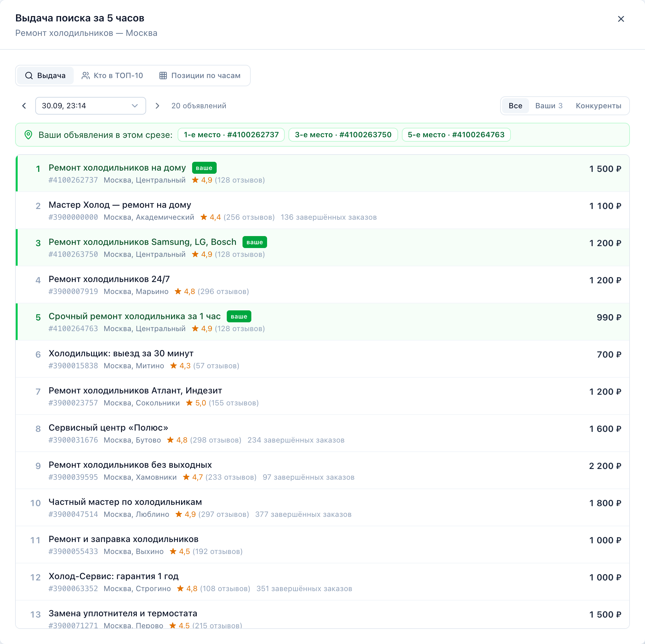Open the Позиции по часам tab
The image size is (645, 644).
(200, 76)
